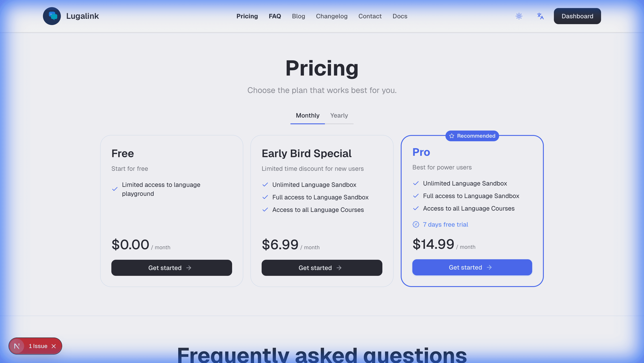The image size is (644, 363).
Task: Visit the Contact page
Action: (370, 16)
